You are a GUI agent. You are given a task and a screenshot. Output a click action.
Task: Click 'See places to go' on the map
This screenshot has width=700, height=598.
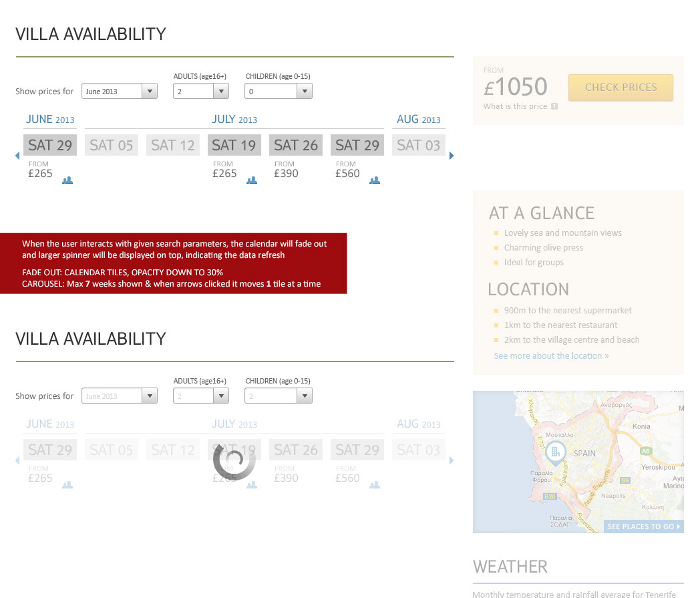coord(644,527)
